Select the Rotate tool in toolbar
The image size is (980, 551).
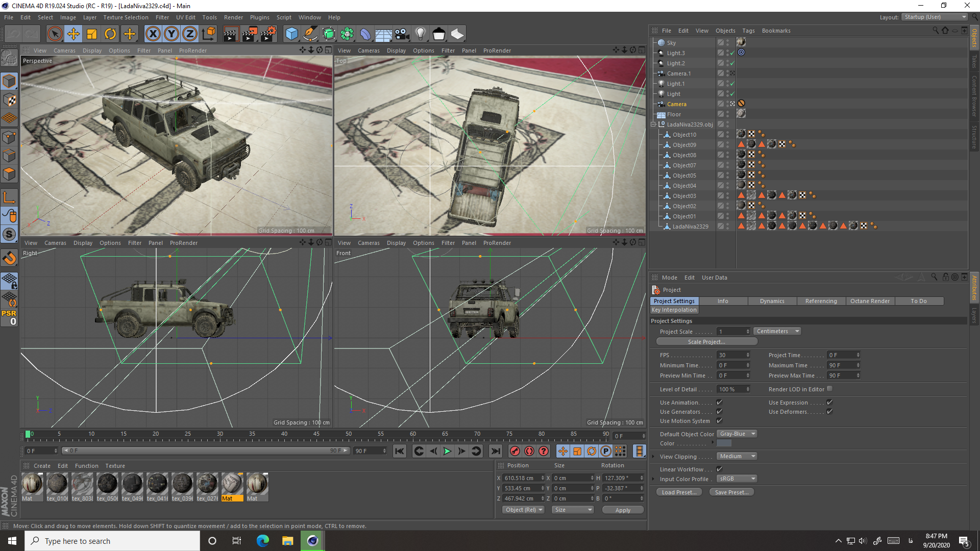point(110,34)
